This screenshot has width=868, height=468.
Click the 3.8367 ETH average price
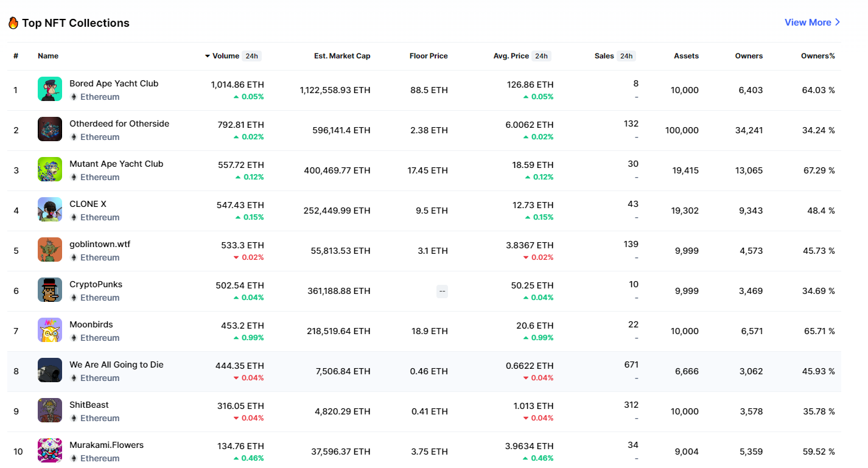tap(528, 245)
